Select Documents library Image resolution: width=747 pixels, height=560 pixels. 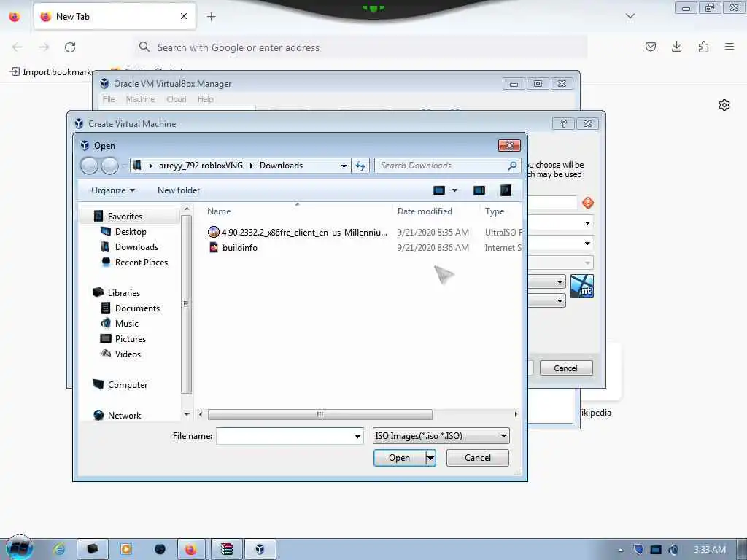pyautogui.click(x=137, y=308)
